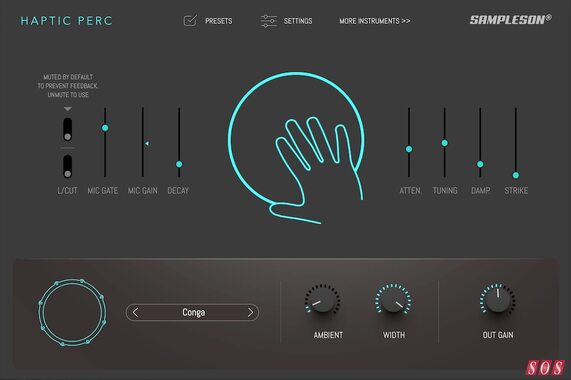Click the DAMP label
The image size is (571, 380).
[x=481, y=190]
